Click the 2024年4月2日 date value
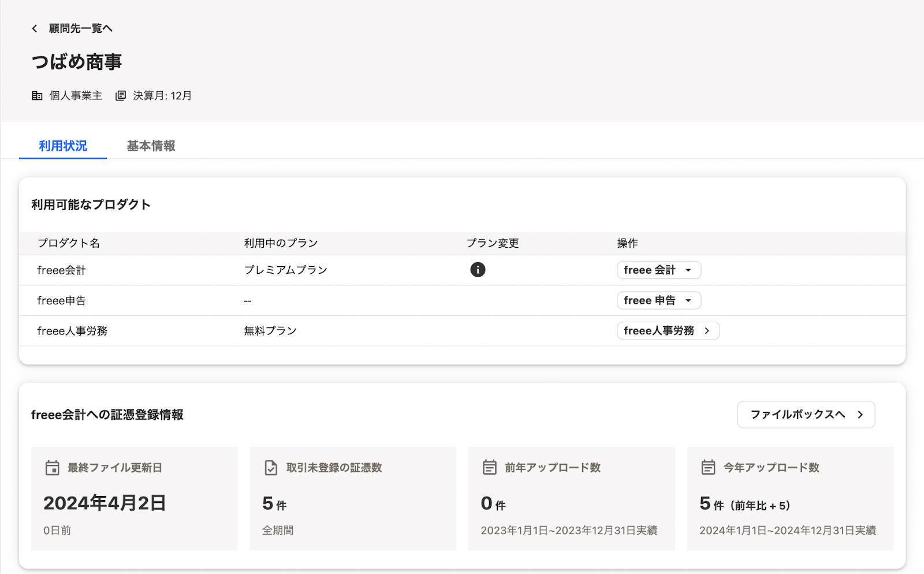This screenshot has height=574, width=924. pyautogui.click(x=105, y=503)
